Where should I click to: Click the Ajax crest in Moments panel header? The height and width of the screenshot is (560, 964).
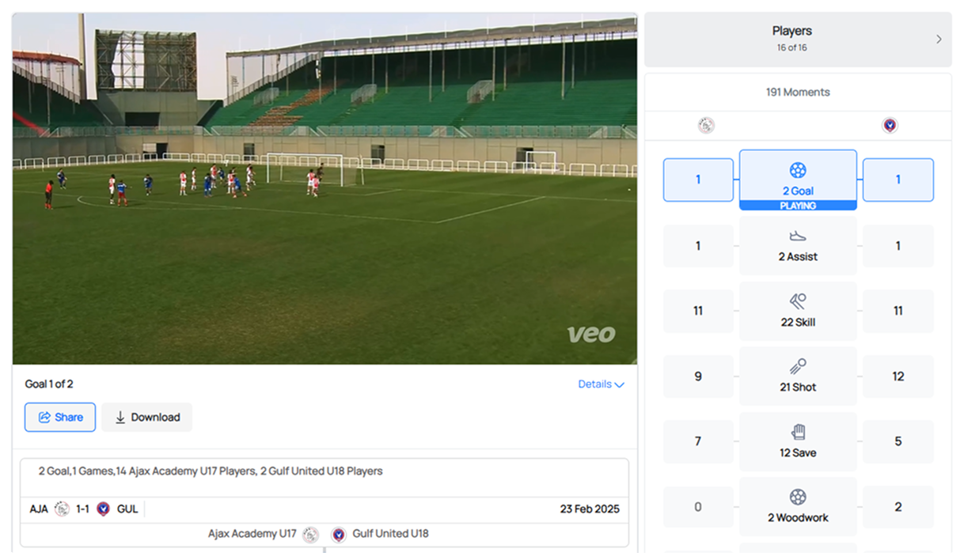pos(706,125)
